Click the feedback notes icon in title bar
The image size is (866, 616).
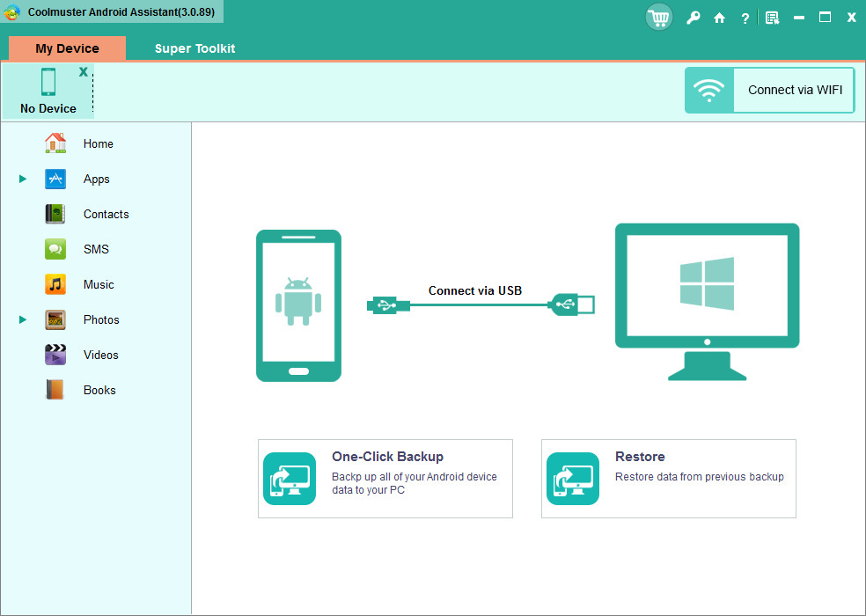(772, 18)
